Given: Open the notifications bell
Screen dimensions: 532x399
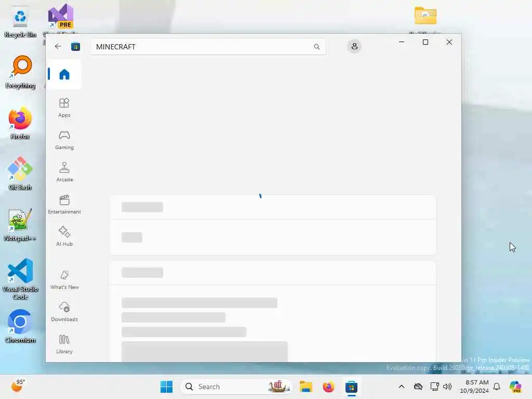Looking at the screenshot, I should pos(497,387).
